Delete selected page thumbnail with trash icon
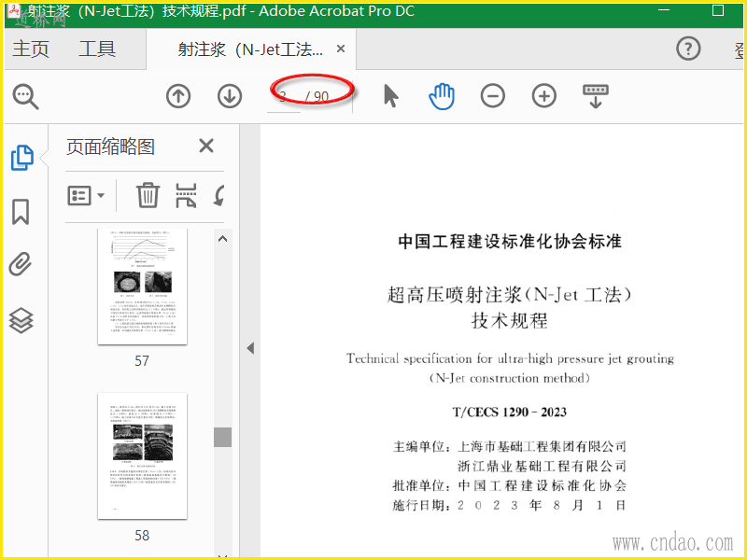This screenshot has width=747, height=560. pos(148,195)
